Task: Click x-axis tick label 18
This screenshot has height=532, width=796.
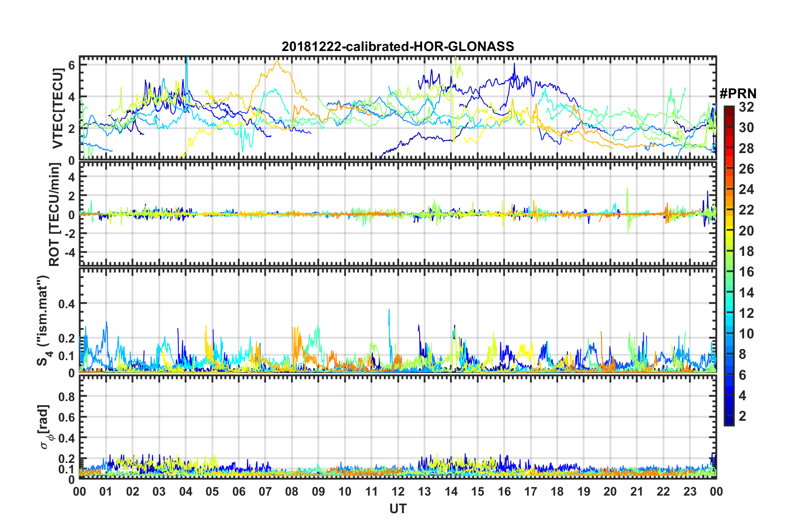Action: click(x=557, y=491)
